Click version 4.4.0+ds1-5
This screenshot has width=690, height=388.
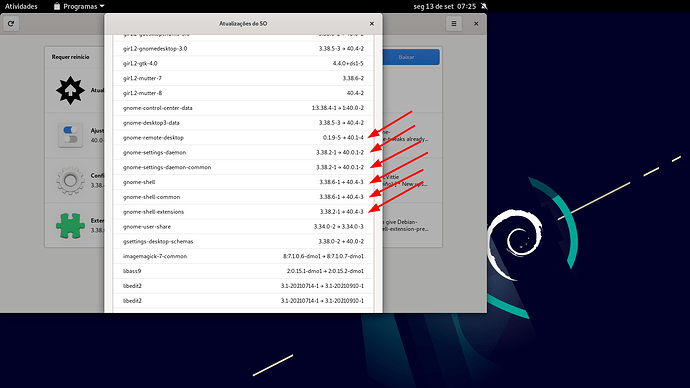click(348, 63)
